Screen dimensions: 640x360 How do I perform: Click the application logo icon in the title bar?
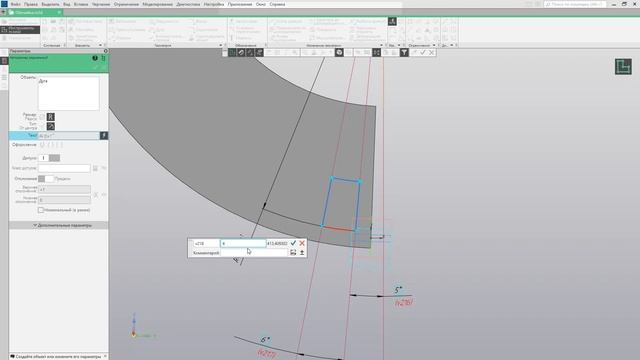coord(4,4)
